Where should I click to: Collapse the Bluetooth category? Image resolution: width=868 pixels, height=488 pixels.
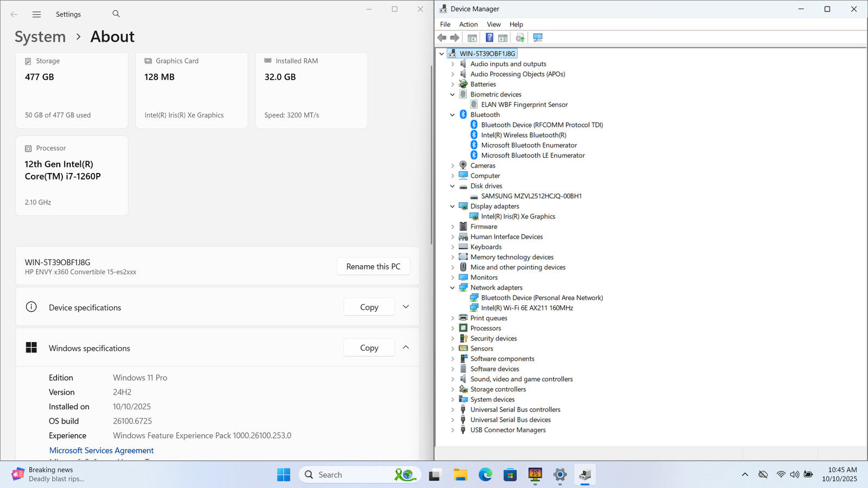(x=452, y=115)
